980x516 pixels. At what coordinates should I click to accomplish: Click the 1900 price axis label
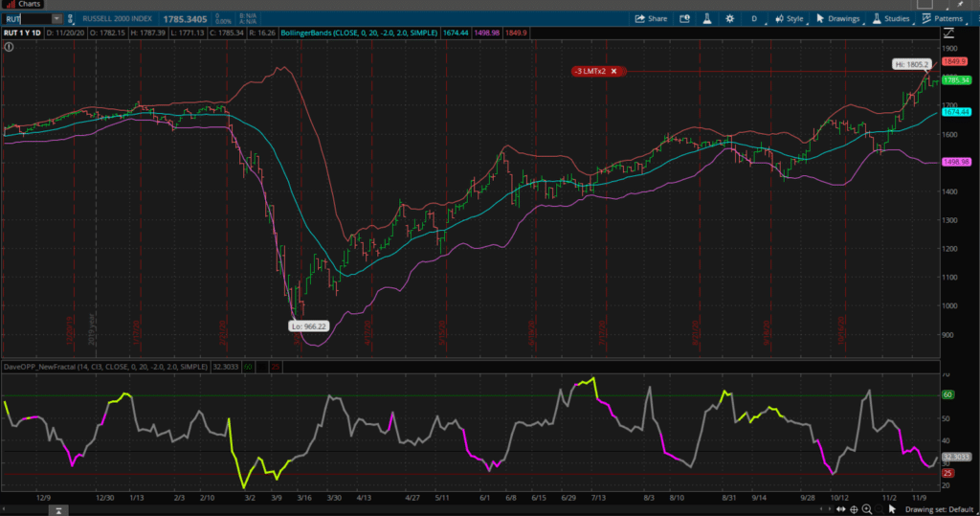tap(950, 48)
